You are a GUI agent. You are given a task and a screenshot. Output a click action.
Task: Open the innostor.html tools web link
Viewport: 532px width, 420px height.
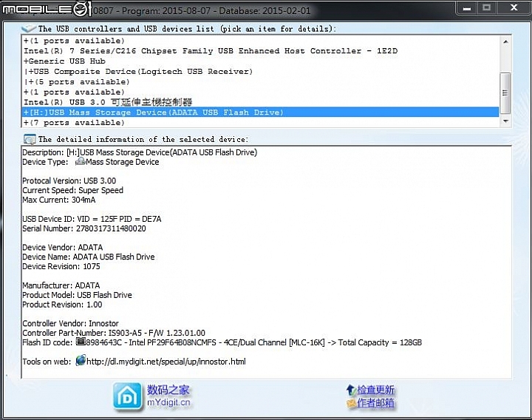[166, 362]
